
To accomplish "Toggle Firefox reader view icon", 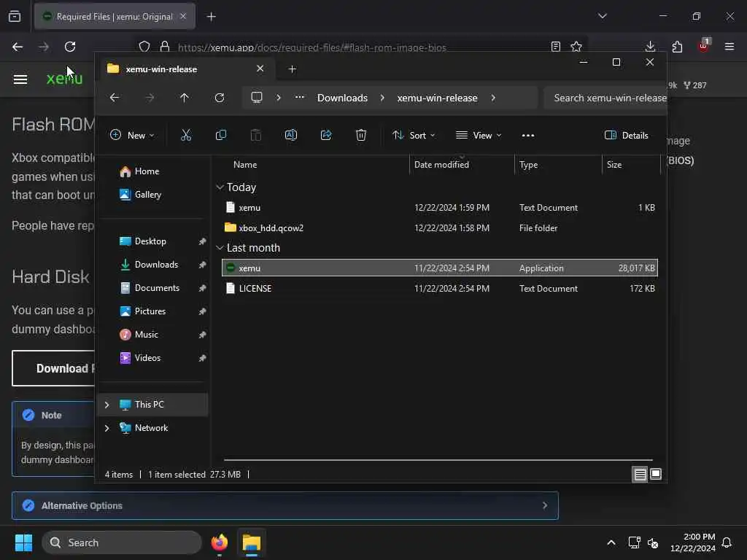I will click(x=555, y=47).
